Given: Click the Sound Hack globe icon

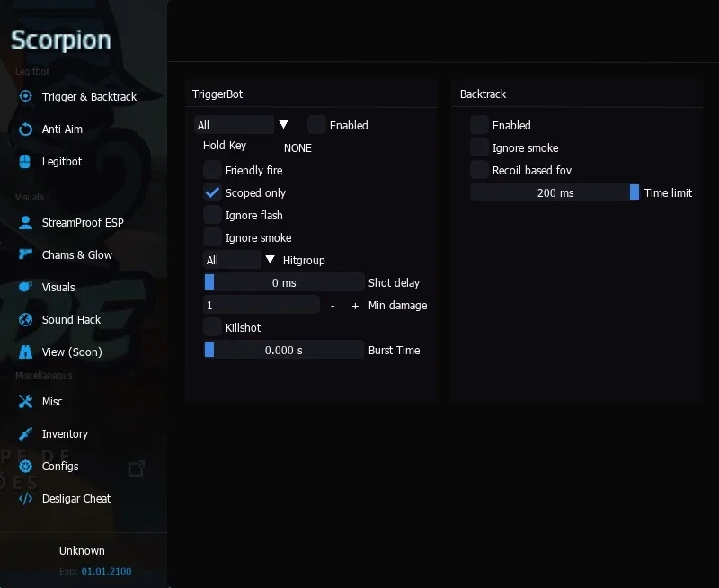Looking at the screenshot, I should tap(25, 320).
